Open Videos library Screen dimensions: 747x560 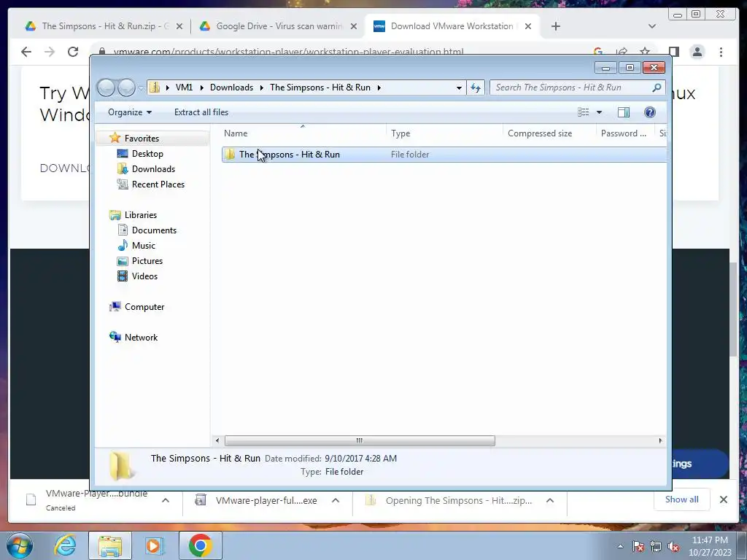(144, 276)
